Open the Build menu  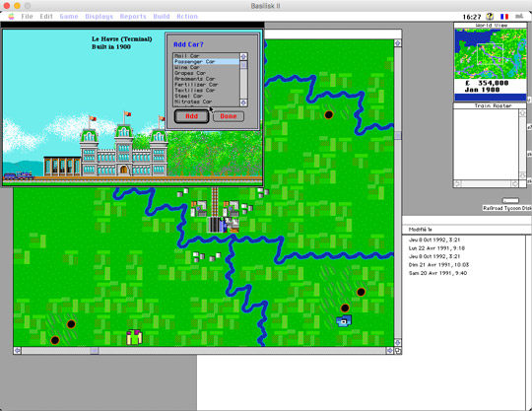(162, 17)
